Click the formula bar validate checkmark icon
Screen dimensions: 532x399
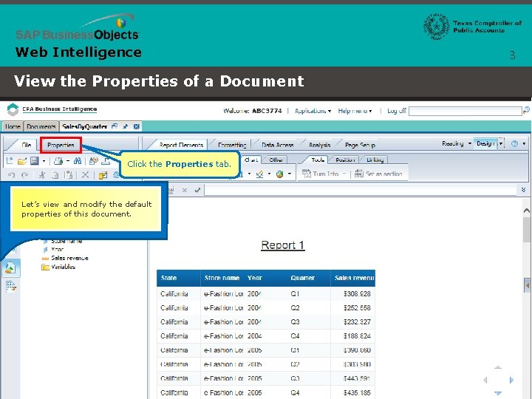point(197,190)
